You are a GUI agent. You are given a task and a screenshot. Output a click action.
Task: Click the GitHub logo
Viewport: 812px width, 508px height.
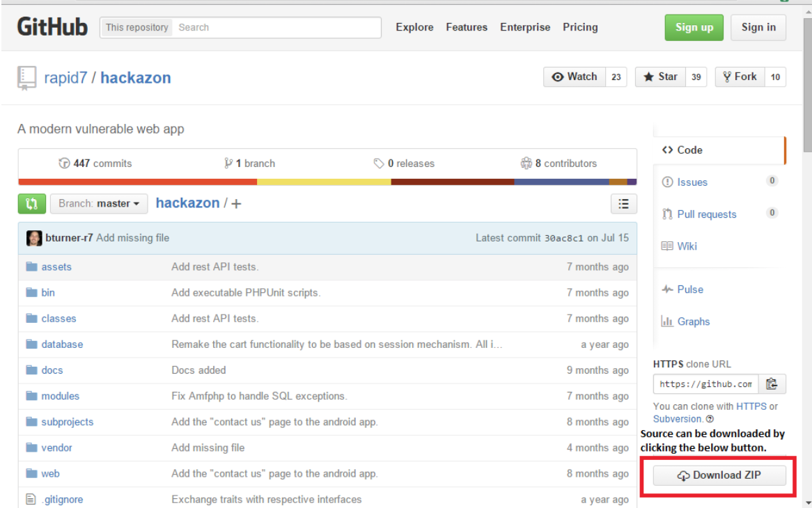pyautogui.click(x=52, y=27)
